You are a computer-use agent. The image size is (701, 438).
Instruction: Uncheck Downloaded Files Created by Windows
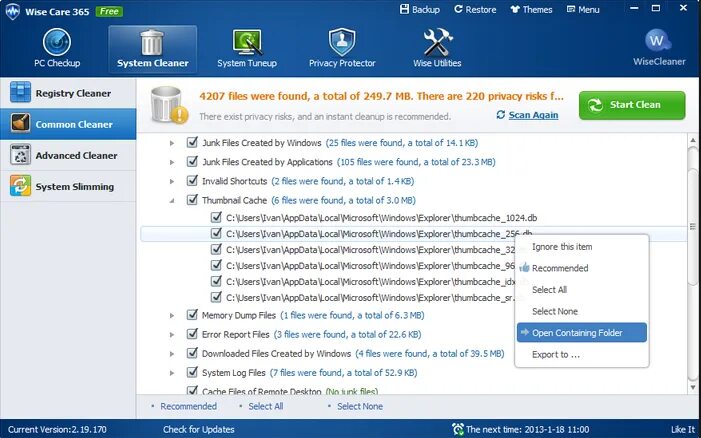tap(192, 354)
